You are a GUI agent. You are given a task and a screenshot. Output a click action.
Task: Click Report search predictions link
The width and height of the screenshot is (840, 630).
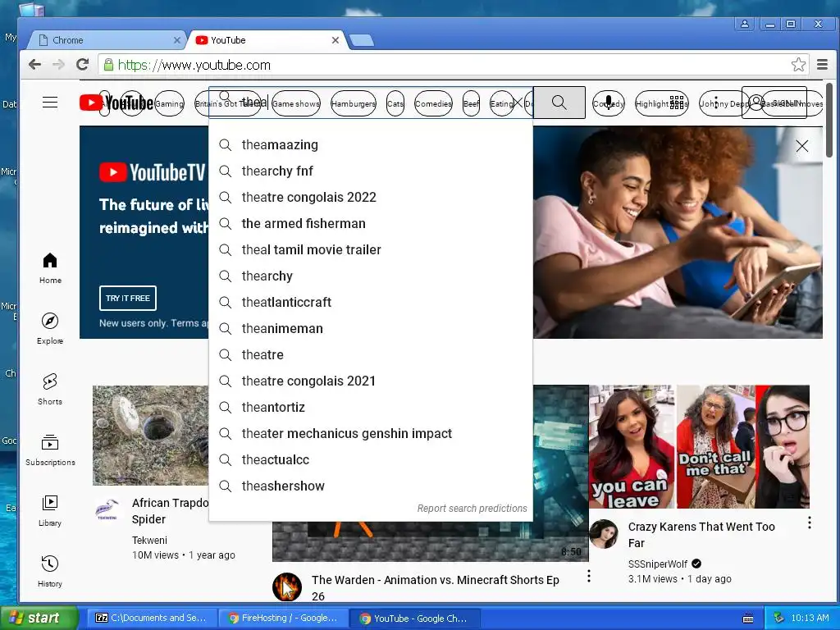click(472, 509)
